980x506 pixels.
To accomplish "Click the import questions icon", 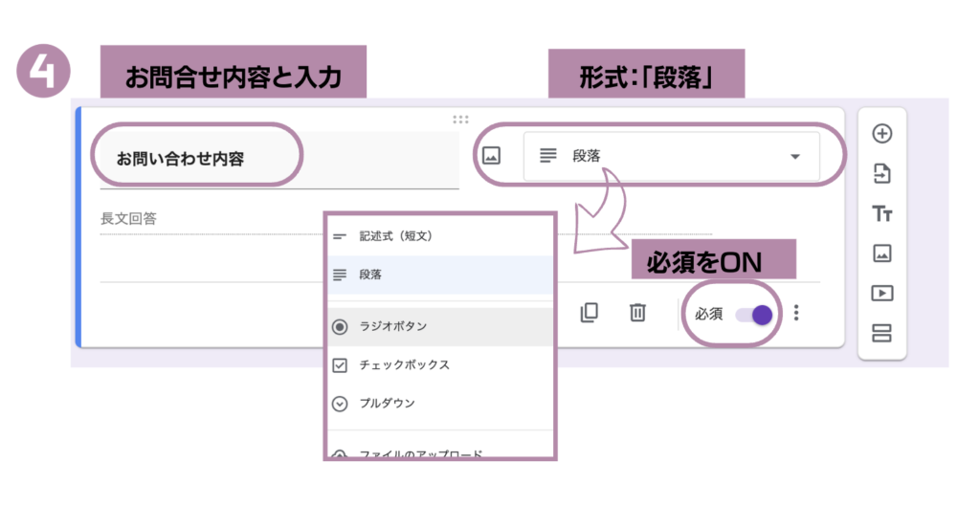I will pyautogui.click(x=881, y=174).
